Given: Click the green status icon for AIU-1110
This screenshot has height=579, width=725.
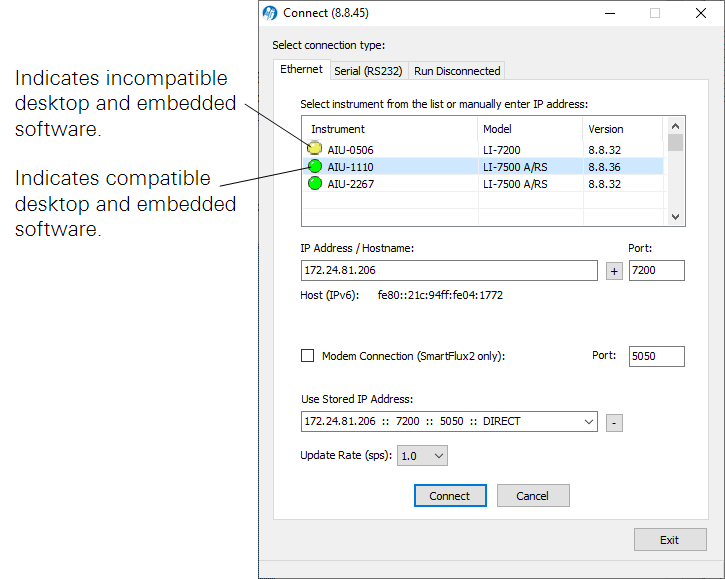Looking at the screenshot, I should [315, 166].
